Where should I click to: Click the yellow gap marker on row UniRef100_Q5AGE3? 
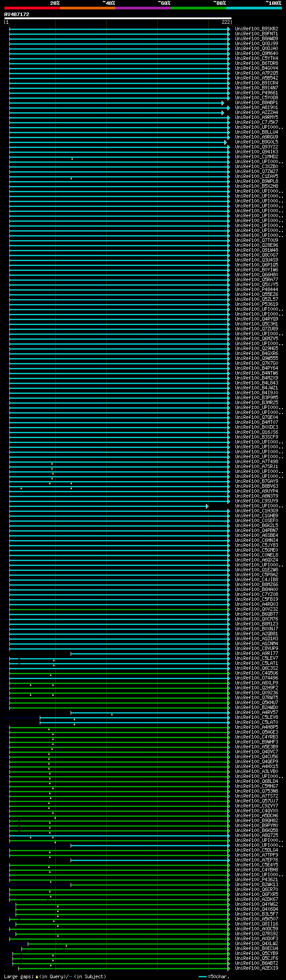(x=53, y=734)
